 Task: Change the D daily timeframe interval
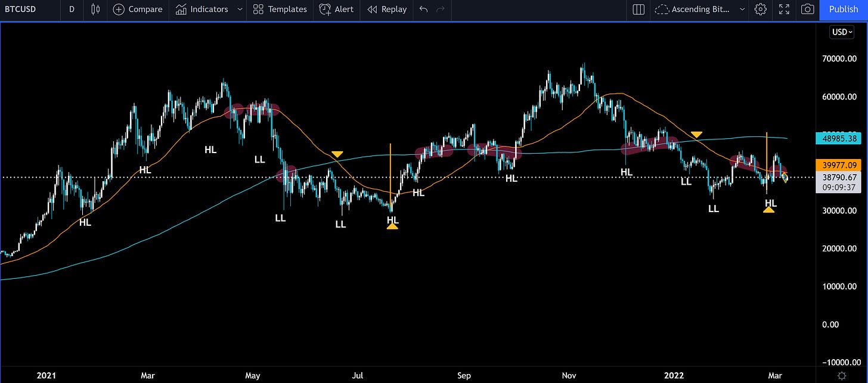tap(72, 9)
